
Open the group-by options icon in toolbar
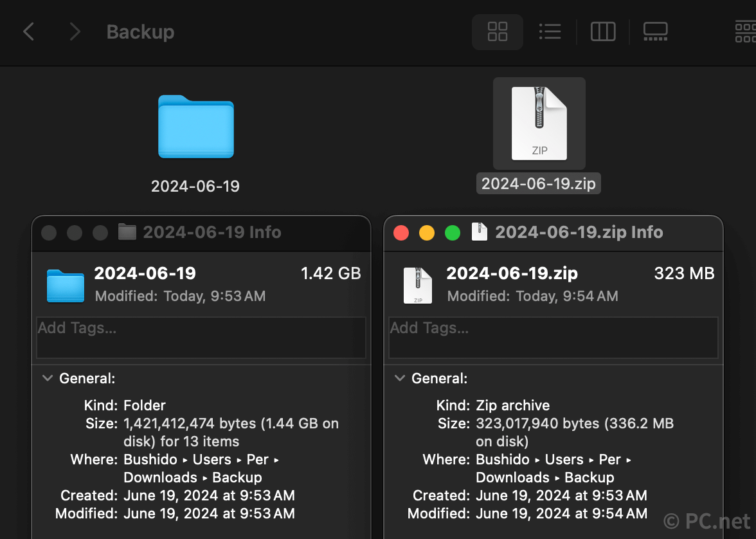point(746,32)
